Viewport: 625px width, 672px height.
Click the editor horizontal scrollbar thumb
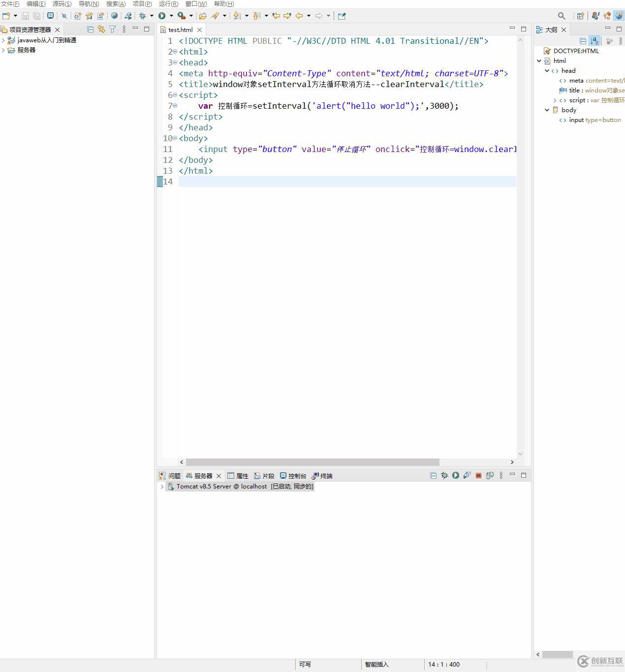[x=312, y=462]
